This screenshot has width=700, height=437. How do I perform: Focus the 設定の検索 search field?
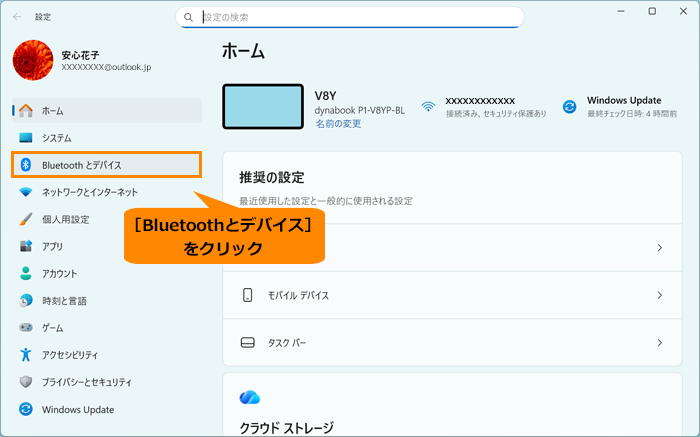pyautogui.click(x=350, y=17)
